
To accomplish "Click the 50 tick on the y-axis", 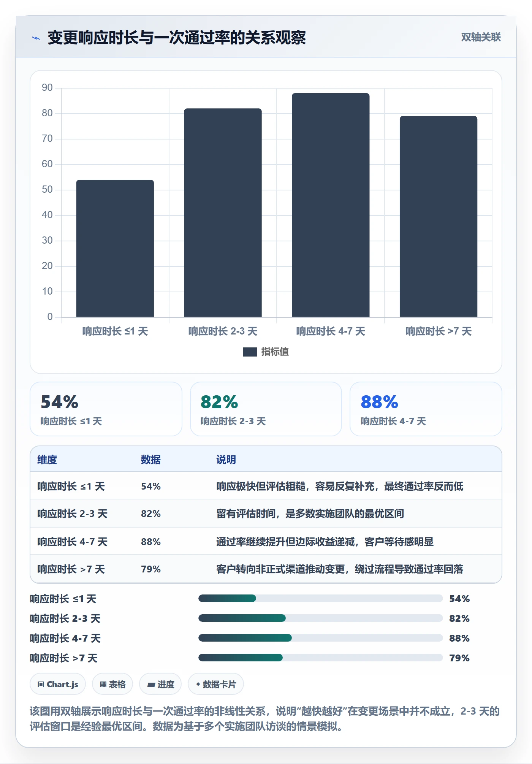I will pos(47,190).
